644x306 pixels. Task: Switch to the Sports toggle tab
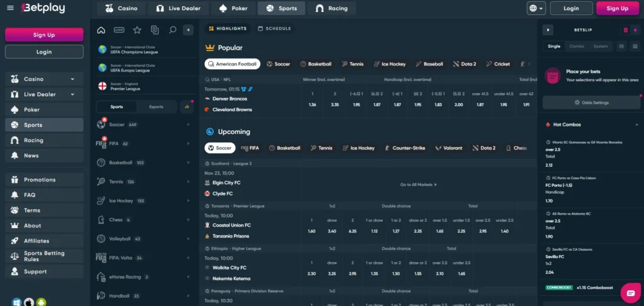click(x=116, y=107)
